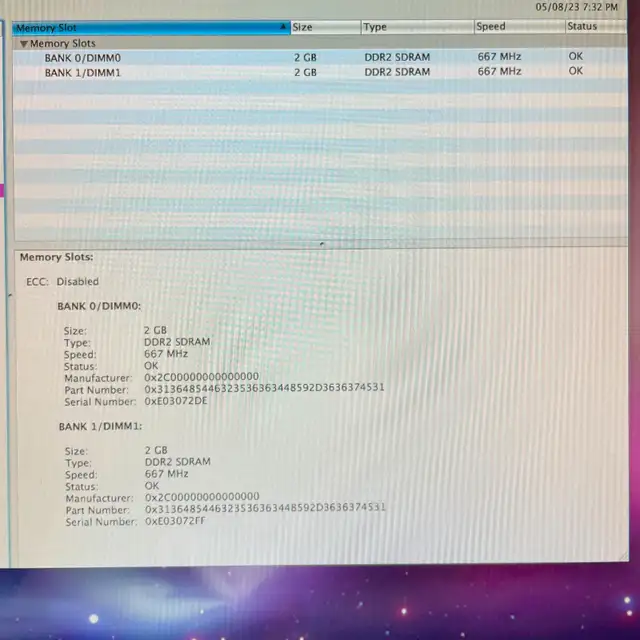The width and height of the screenshot is (640, 640).
Task: Click Status value OK under BANK 1/DIMM1 details
Action: (x=152, y=486)
